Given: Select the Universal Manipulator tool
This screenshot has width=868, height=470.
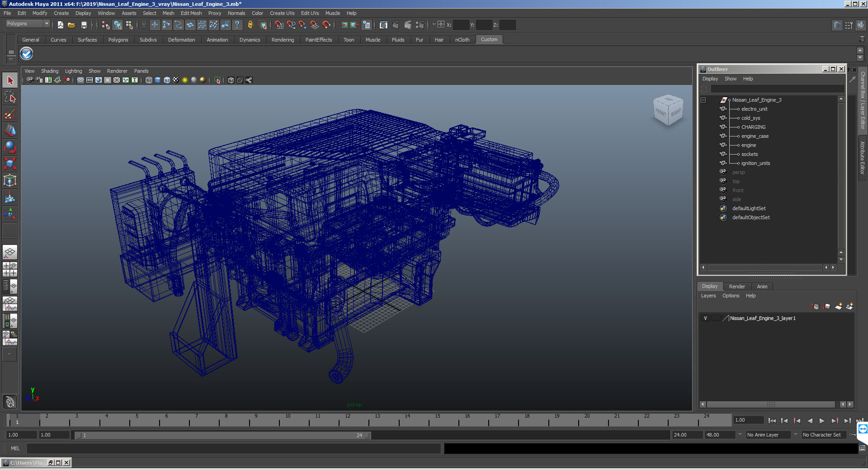Looking at the screenshot, I should coord(10,180).
